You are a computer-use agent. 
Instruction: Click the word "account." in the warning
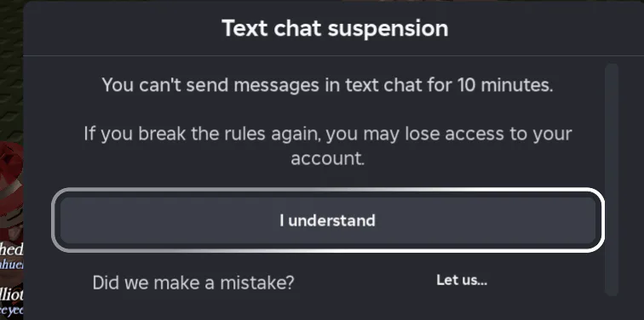tap(328, 158)
